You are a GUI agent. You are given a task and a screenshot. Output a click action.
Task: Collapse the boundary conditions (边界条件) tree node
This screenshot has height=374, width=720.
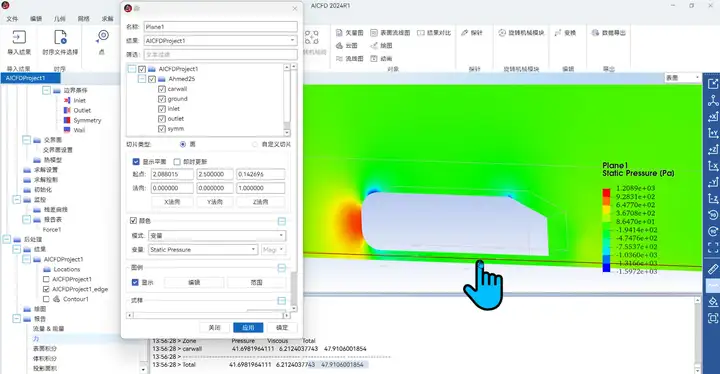(x=46, y=91)
